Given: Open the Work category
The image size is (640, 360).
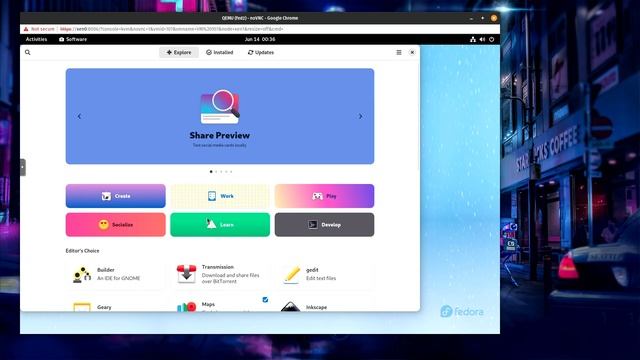Looking at the screenshot, I should point(220,196).
